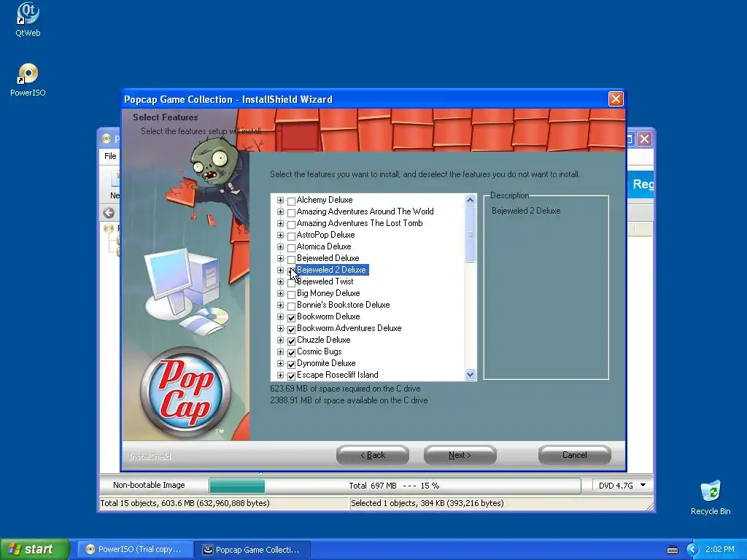Image resolution: width=747 pixels, height=560 pixels.
Task: Expand the Bookworm Deluxe tree node
Action: (x=280, y=316)
